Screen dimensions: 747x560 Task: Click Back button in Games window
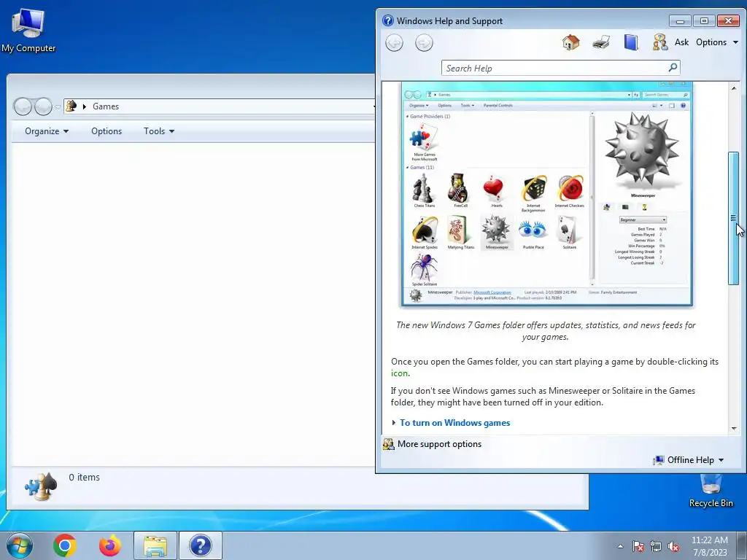pyautogui.click(x=23, y=106)
